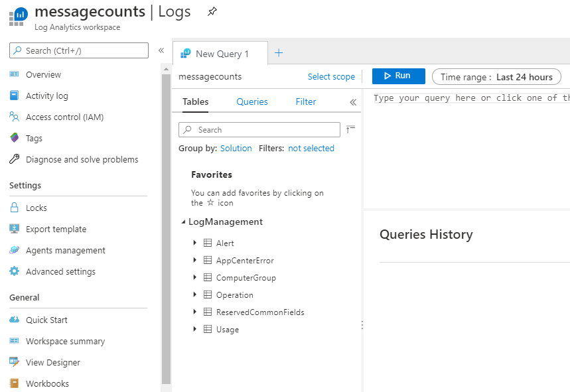Click the Usage table grid icon
Viewport: 570px width, 392px height.
coord(208,329)
